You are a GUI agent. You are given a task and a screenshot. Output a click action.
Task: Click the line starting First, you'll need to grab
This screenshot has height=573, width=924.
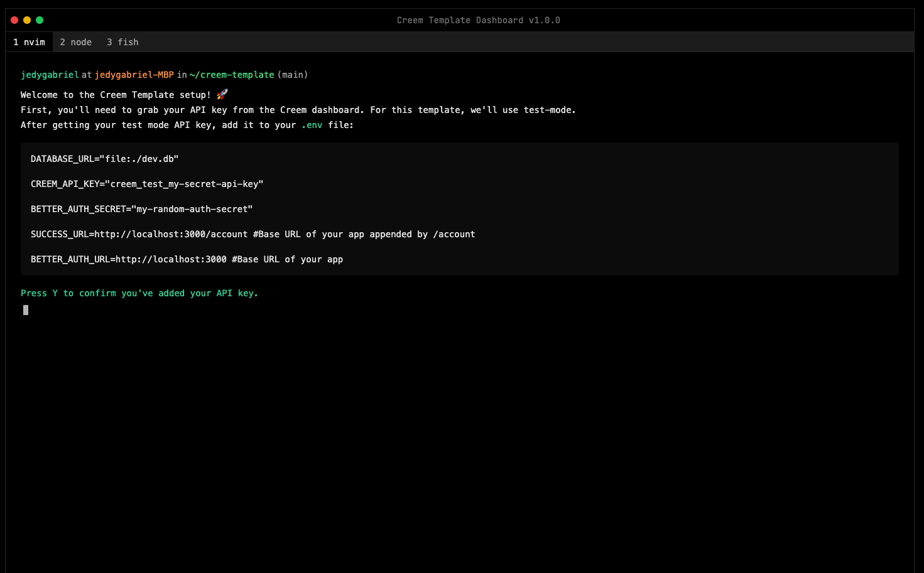click(x=298, y=110)
